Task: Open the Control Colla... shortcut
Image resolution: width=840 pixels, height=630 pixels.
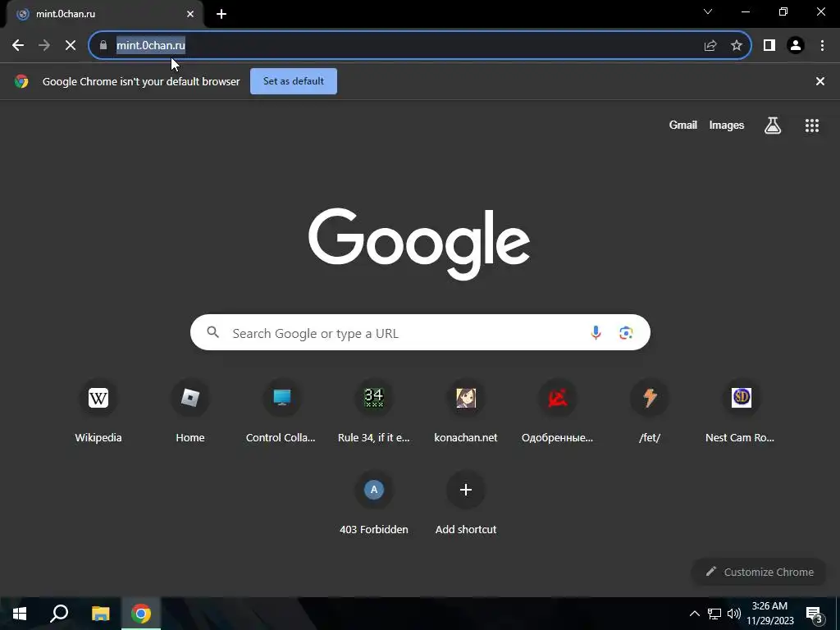Action: pos(281,413)
